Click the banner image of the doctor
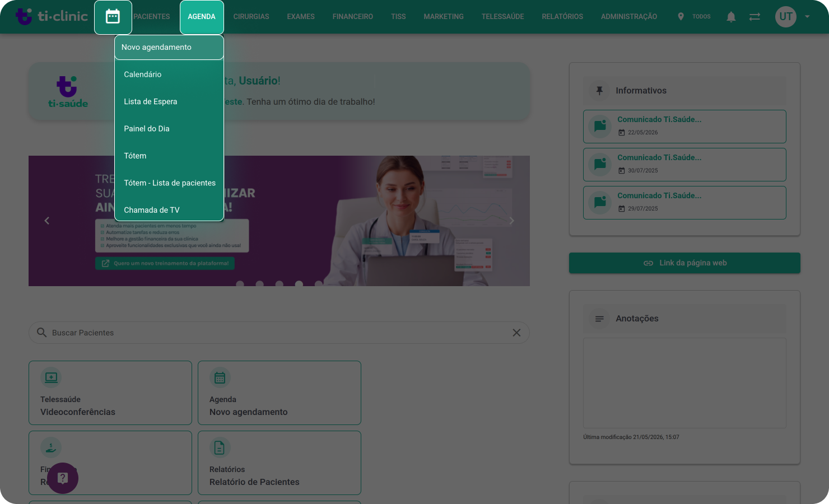This screenshot has height=504, width=829. (279, 221)
